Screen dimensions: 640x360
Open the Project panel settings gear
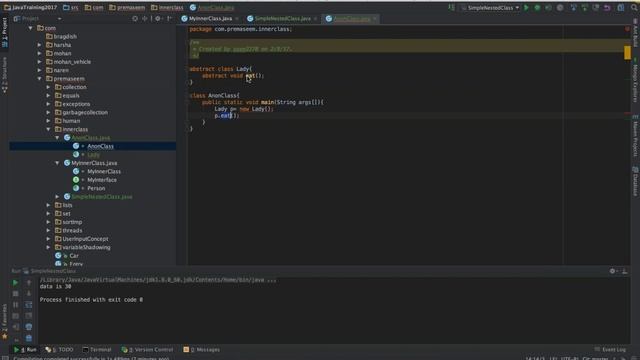[x=158, y=18]
